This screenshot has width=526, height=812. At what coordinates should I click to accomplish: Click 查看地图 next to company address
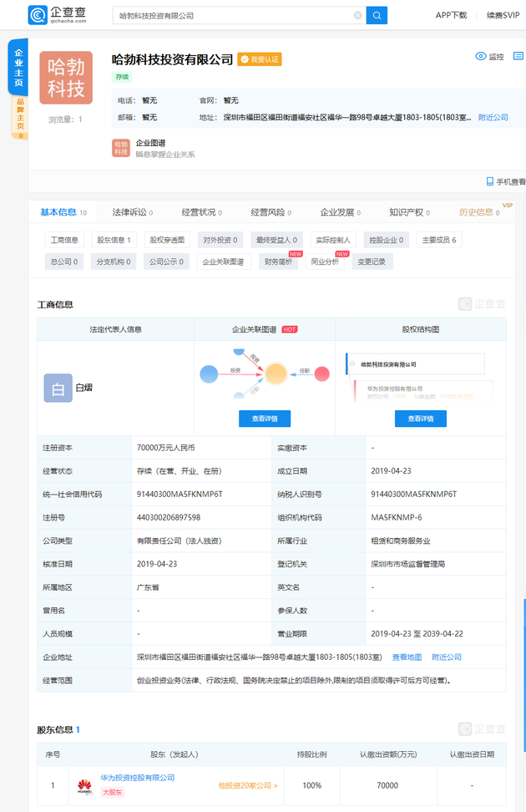click(407, 657)
